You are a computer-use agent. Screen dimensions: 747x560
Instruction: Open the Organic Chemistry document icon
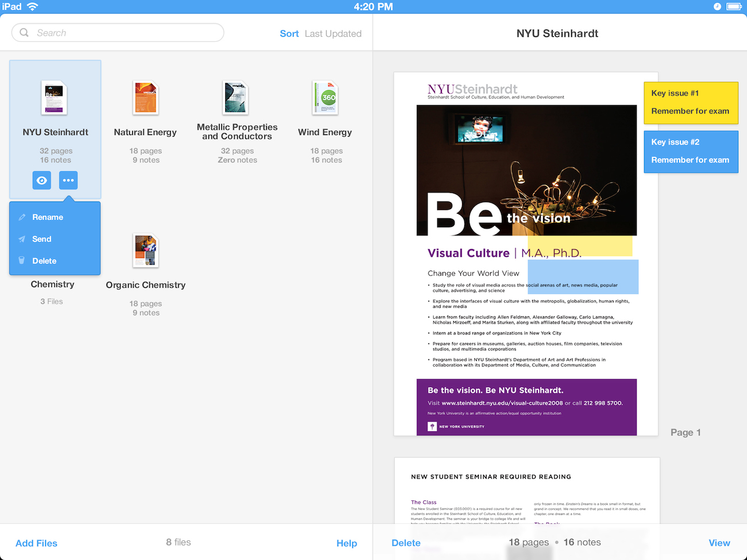[146, 250]
